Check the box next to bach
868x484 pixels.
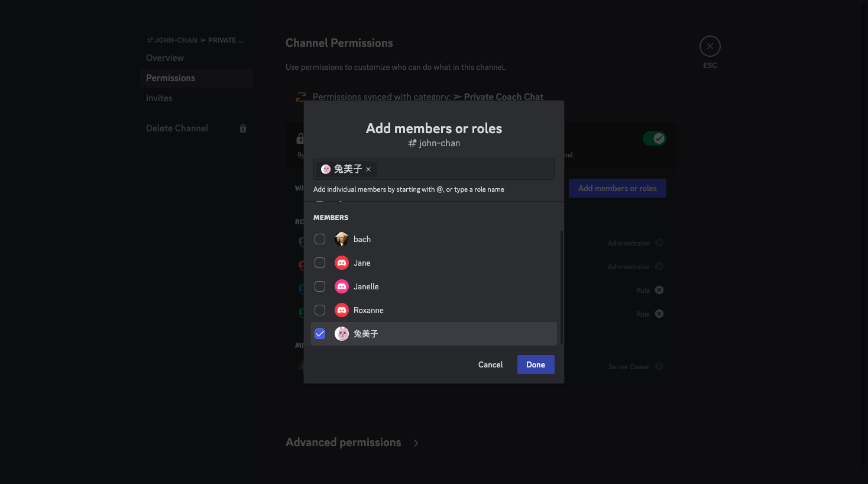[320, 239]
